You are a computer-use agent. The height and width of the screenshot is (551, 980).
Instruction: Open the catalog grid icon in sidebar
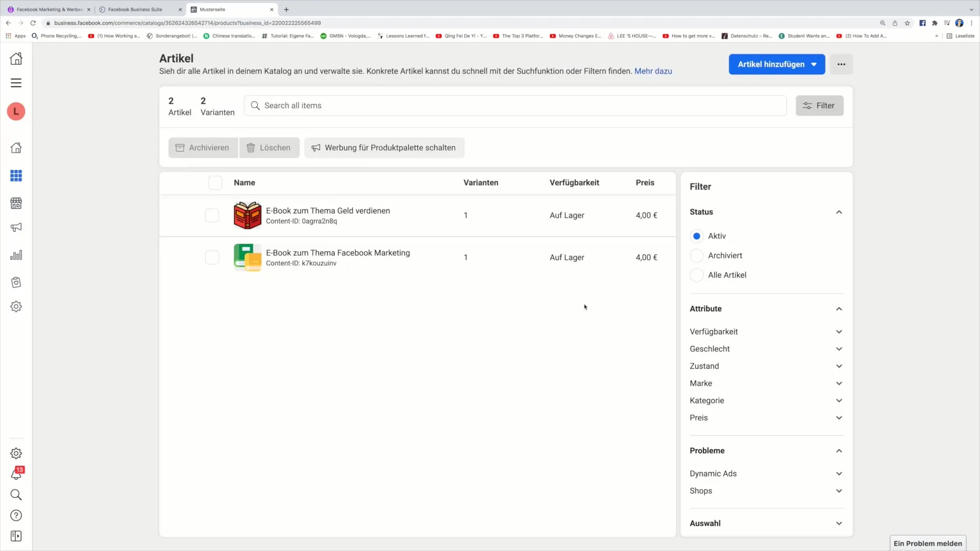tap(16, 176)
